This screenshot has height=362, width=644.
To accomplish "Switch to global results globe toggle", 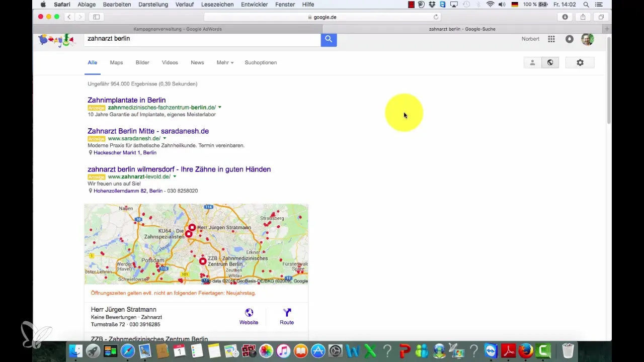I will (x=550, y=62).
